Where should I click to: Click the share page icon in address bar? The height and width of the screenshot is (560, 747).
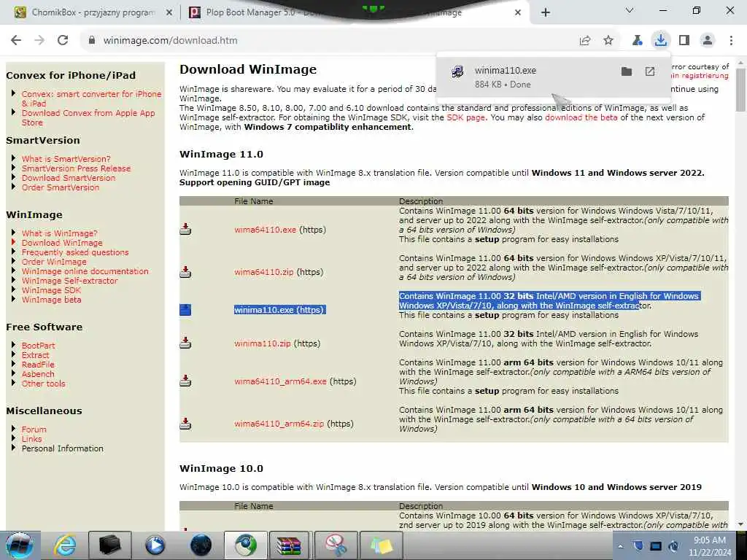(585, 41)
